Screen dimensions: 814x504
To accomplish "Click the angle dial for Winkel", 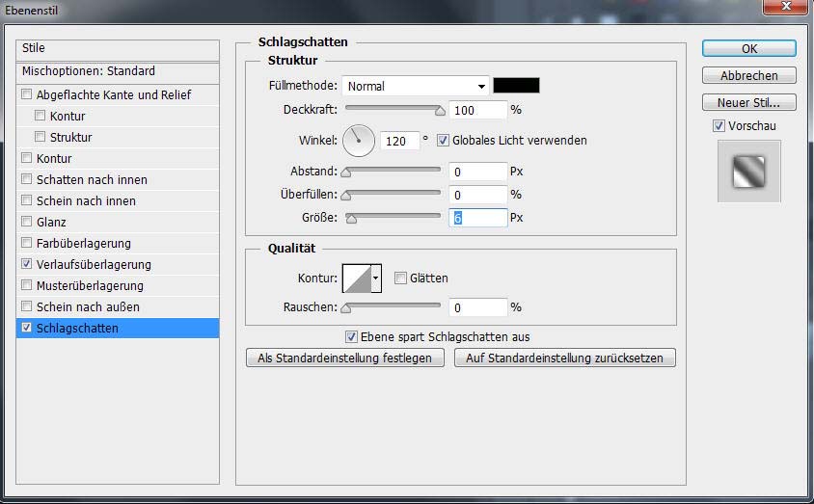I will tap(358, 141).
